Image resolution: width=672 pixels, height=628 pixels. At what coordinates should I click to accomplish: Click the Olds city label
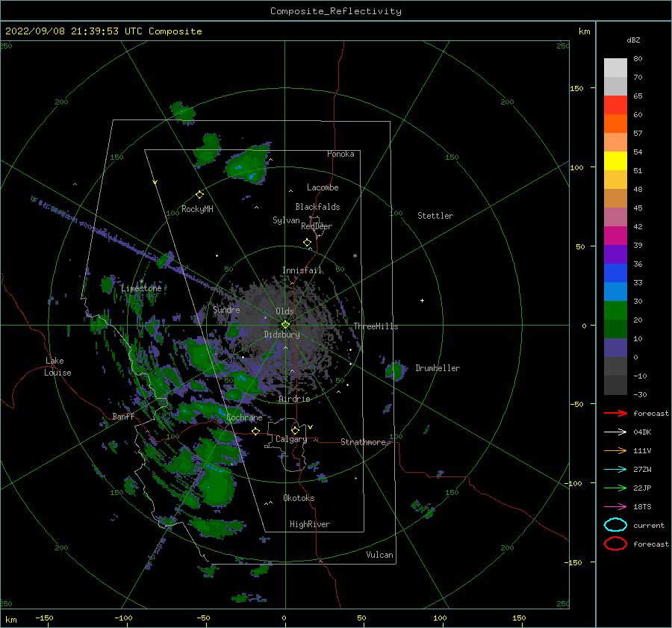tap(284, 311)
